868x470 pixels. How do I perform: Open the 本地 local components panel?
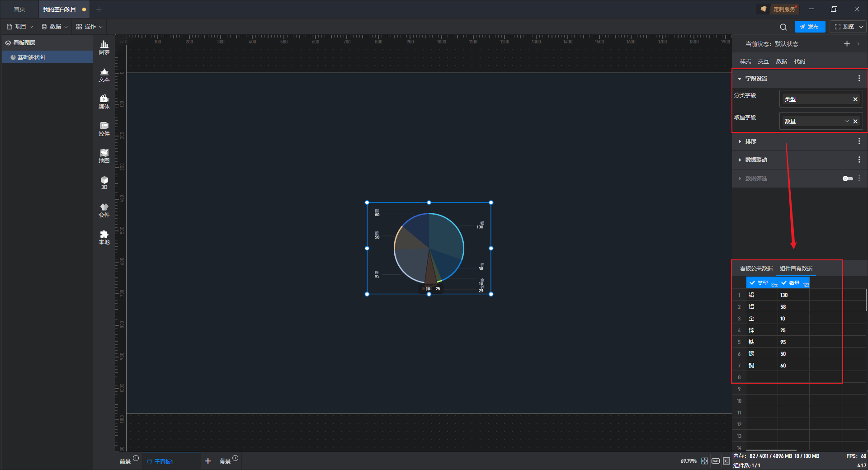(104, 237)
